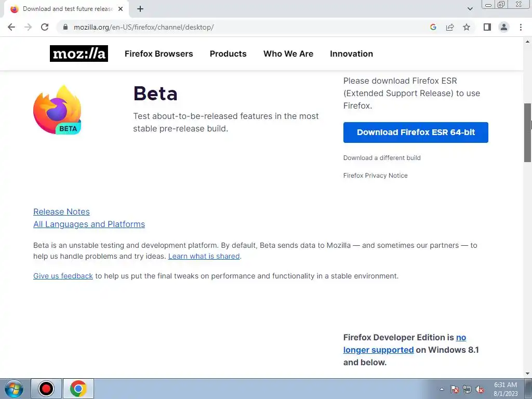Click the page vertical scrollbar thumb
Screen dimensions: 532x399
click(528, 134)
